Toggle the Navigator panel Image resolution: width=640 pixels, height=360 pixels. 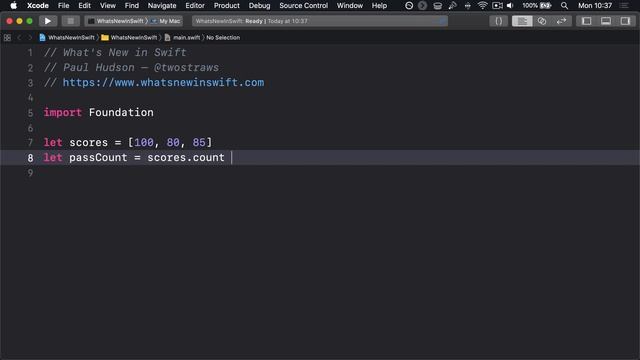click(587, 21)
